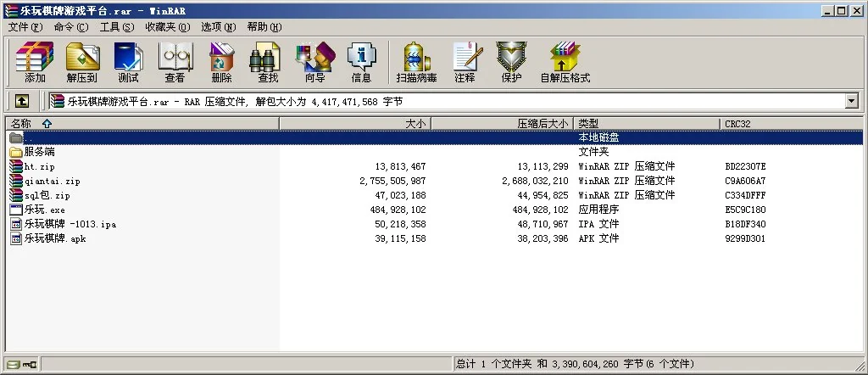The height and width of the screenshot is (375, 868).
Task: Click the Find (查找) binoculars icon
Action: coord(268,63)
